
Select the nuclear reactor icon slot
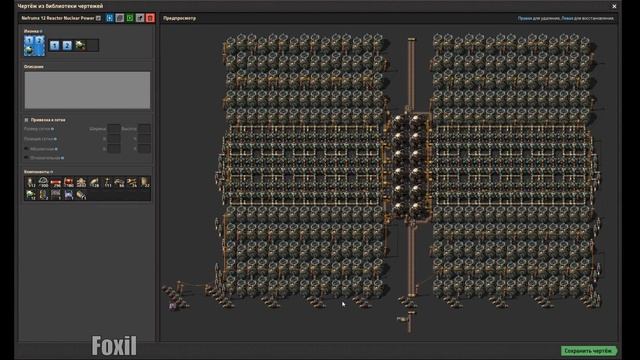pos(80,45)
